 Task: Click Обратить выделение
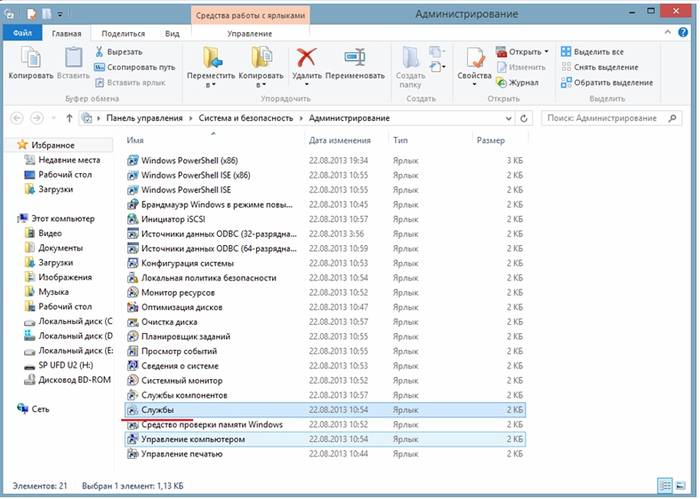607,83
